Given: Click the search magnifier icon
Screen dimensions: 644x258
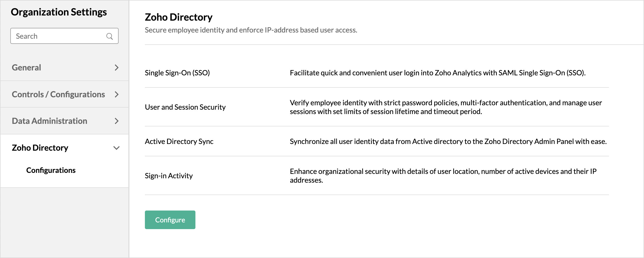Looking at the screenshot, I should tap(110, 36).
